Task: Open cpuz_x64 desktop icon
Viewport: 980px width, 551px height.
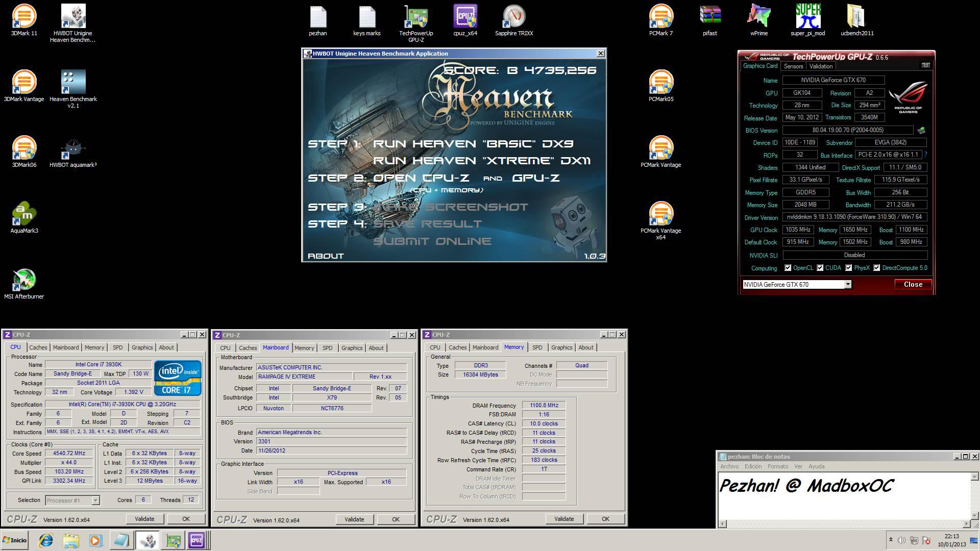Action: (465, 20)
